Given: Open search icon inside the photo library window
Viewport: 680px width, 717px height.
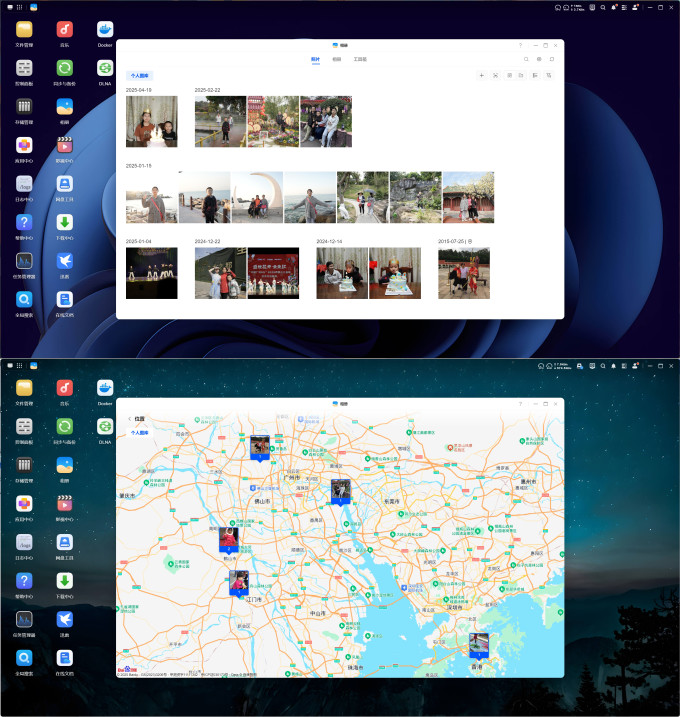Looking at the screenshot, I should pyautogui.click(x=526, y=59).
